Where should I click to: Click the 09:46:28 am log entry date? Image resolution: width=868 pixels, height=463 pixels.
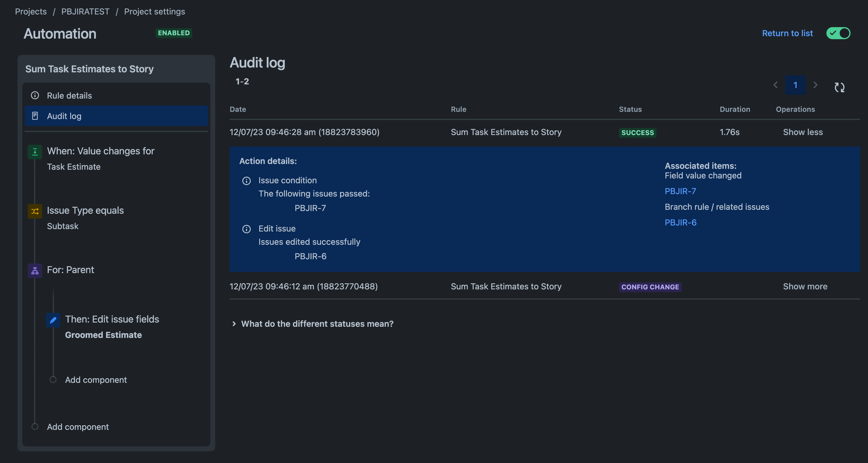click(304, 132)
